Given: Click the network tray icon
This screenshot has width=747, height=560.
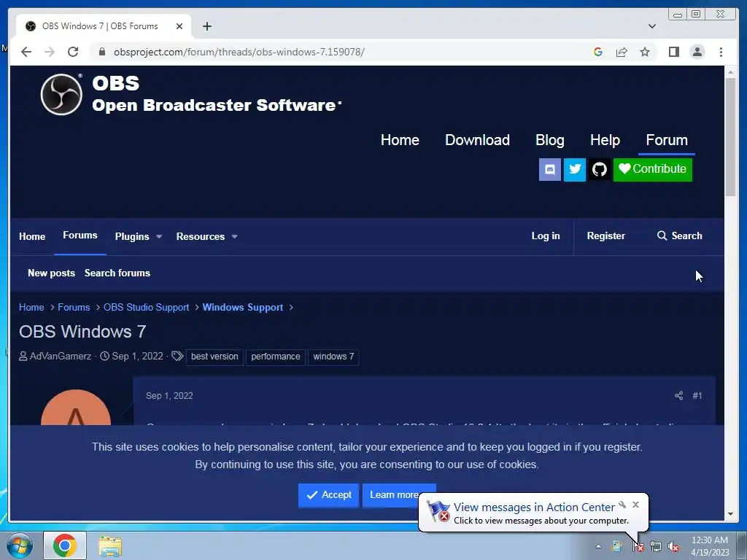Looking at the screenshot, I should pyautogui.click(x=656, y=547).
